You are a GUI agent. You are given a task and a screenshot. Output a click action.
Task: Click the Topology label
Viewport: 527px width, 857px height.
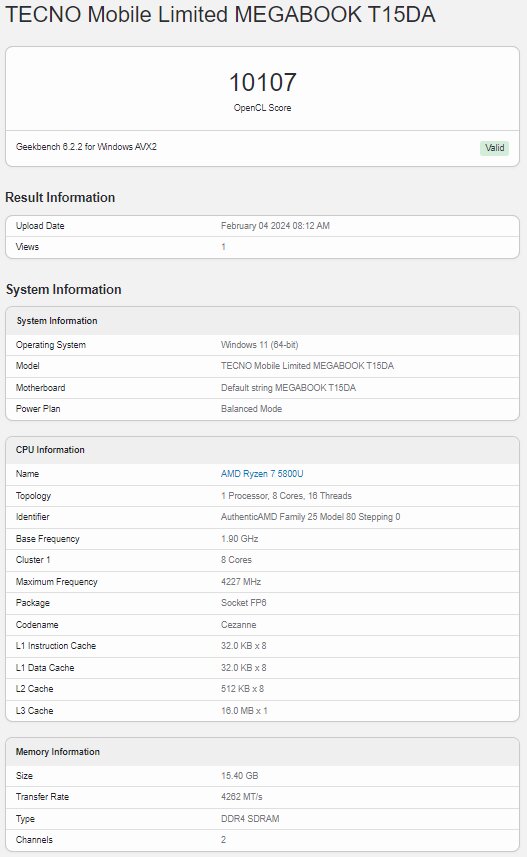(x=33, y=496)
